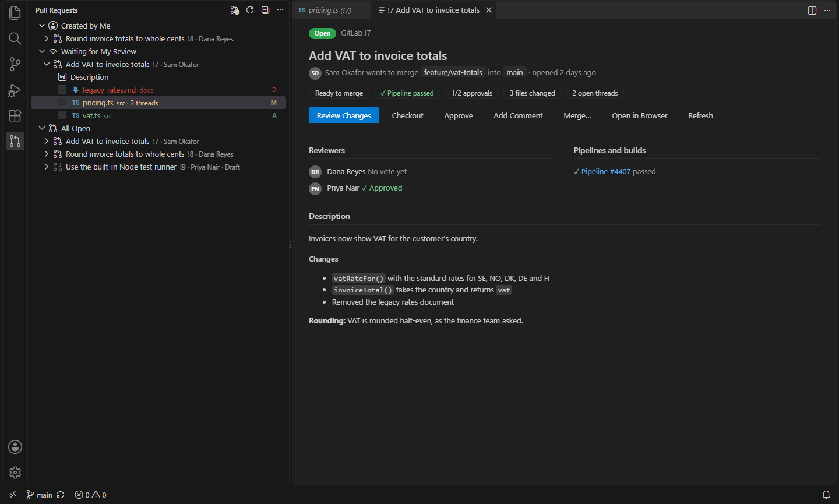Switch to the pricing.ts (!7) tab

(x=332, y=10)
